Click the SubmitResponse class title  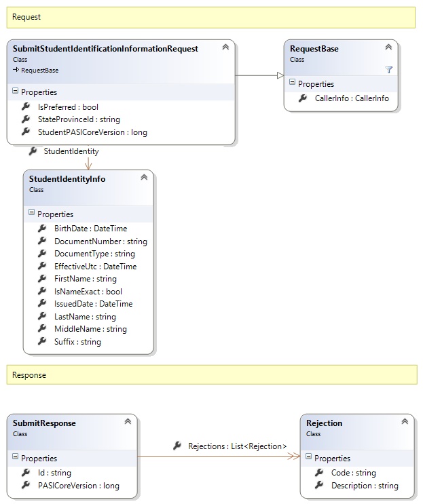point(44,423)
